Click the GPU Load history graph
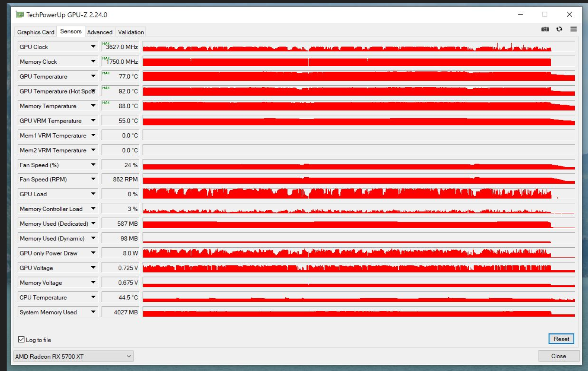 click(359, 194)
